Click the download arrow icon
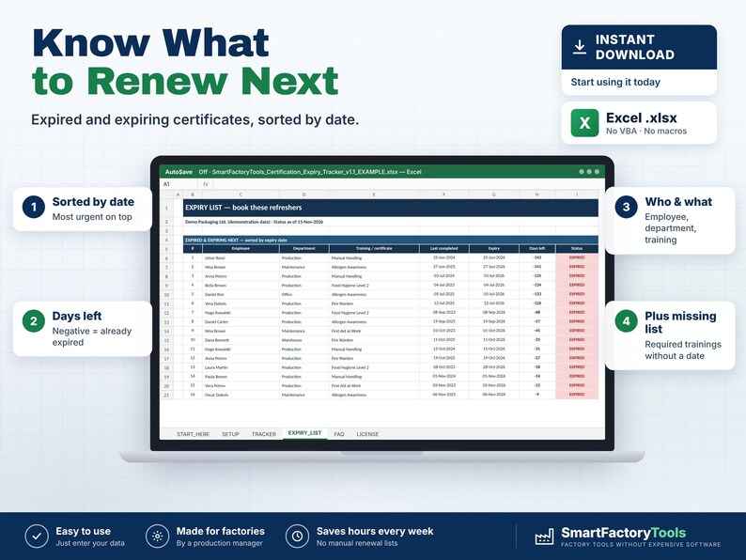 [x=579, y=47]
